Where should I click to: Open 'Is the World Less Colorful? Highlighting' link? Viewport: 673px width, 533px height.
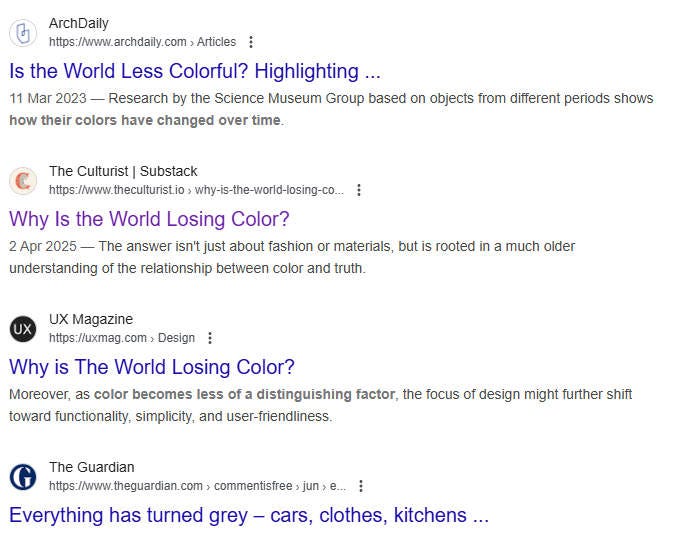coord(195,71)
